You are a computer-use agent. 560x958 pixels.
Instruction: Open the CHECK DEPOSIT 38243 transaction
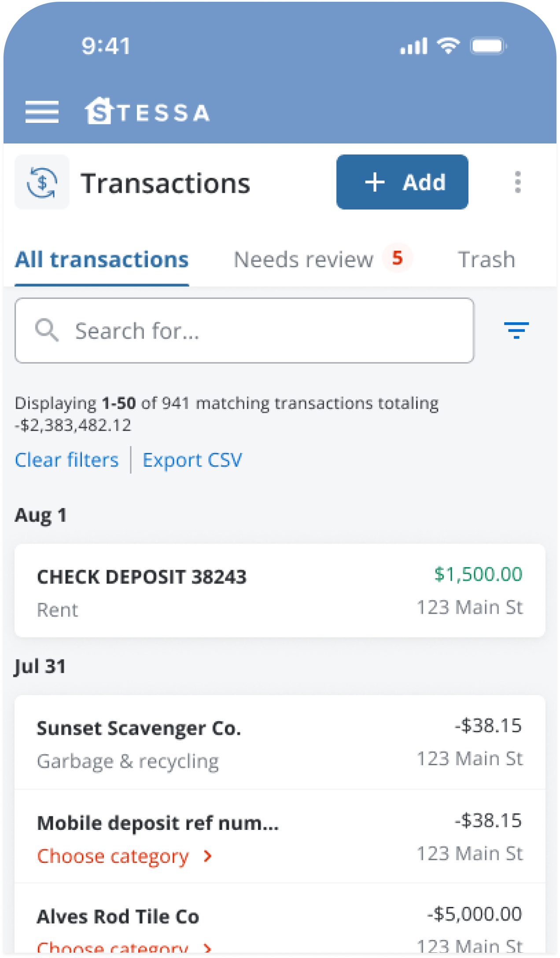tap(280, 591)
